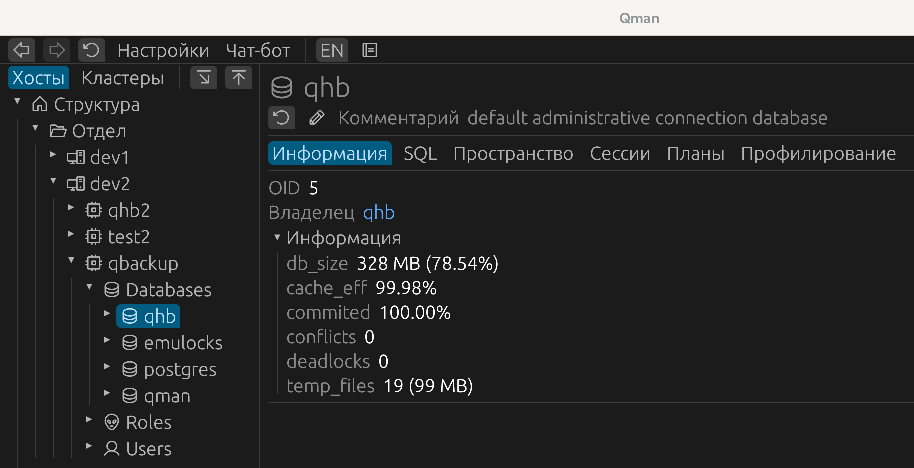Select the emulocks database in tree
Image resolution: width=914 pixels, height=468 pixels.
click(182, 343)
